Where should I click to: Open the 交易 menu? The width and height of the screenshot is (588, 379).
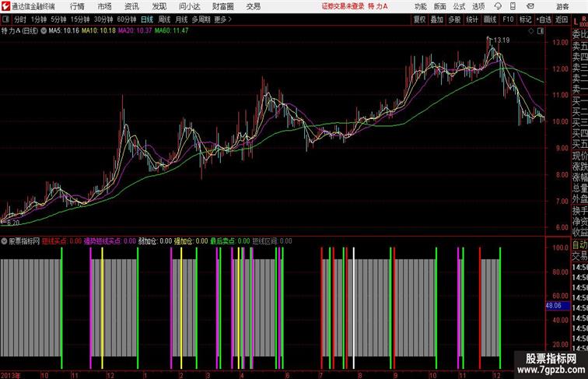[254, 6]
